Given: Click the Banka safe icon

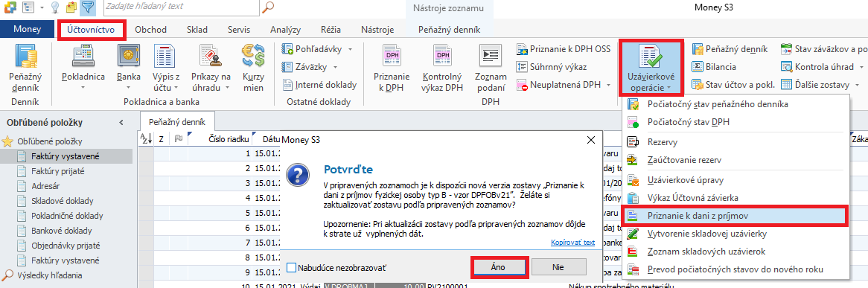Looking at the screenshot, I should (129, 56).
